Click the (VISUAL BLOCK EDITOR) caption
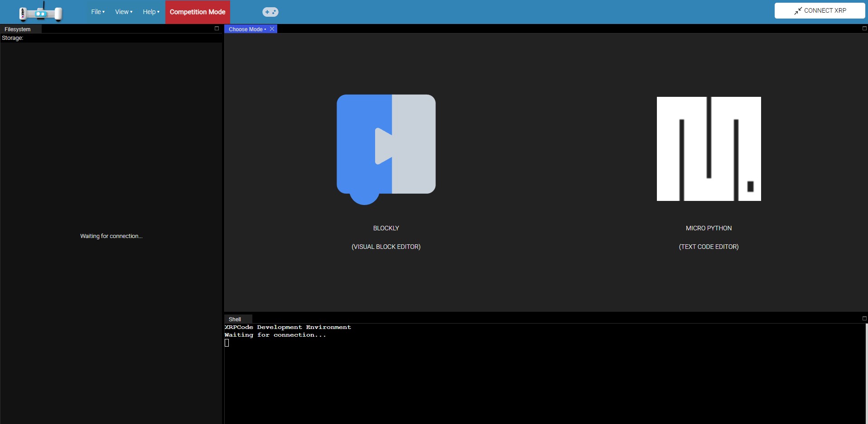This screenshot has width=868, height=424. pos(386,247)
